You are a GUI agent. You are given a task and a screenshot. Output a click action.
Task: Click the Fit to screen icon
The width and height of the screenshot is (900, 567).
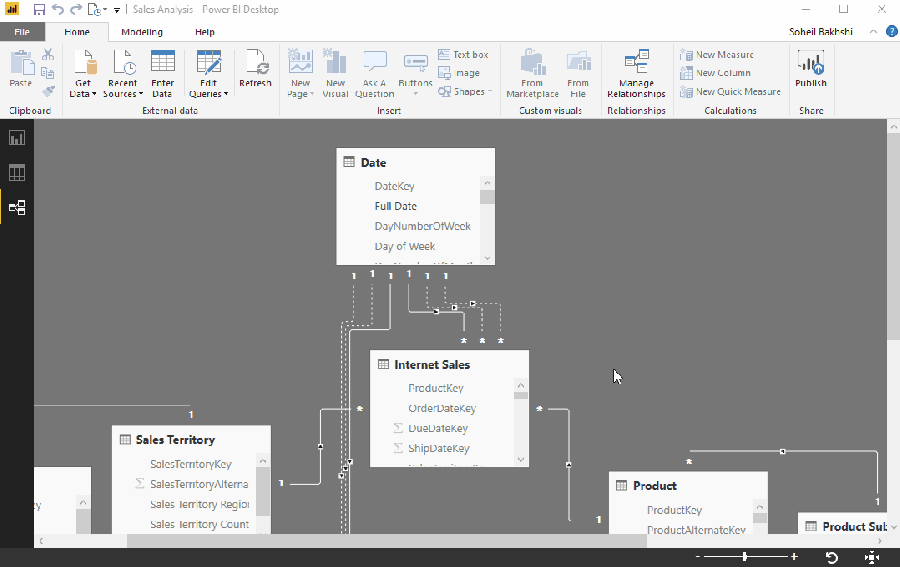(871, 557)
